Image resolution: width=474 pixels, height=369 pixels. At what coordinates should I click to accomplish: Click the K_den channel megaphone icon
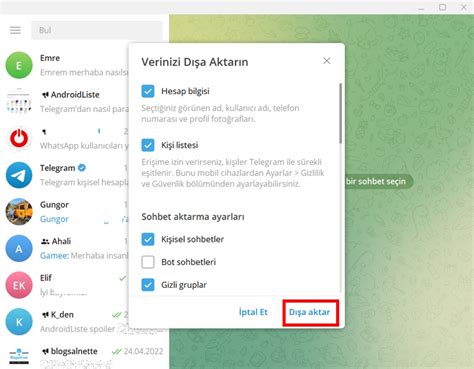tap(45, 315)
